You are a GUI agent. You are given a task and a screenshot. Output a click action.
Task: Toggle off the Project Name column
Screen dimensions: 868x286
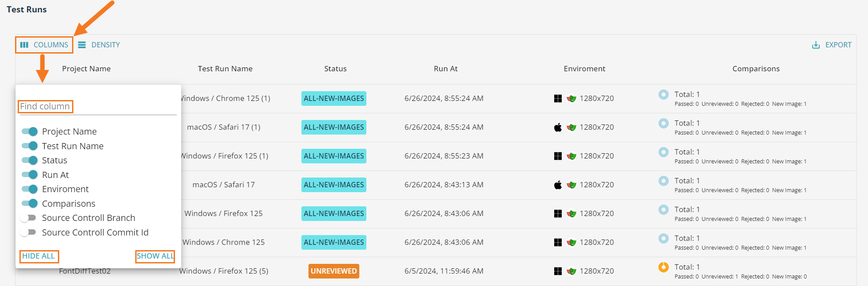(30, 131)
